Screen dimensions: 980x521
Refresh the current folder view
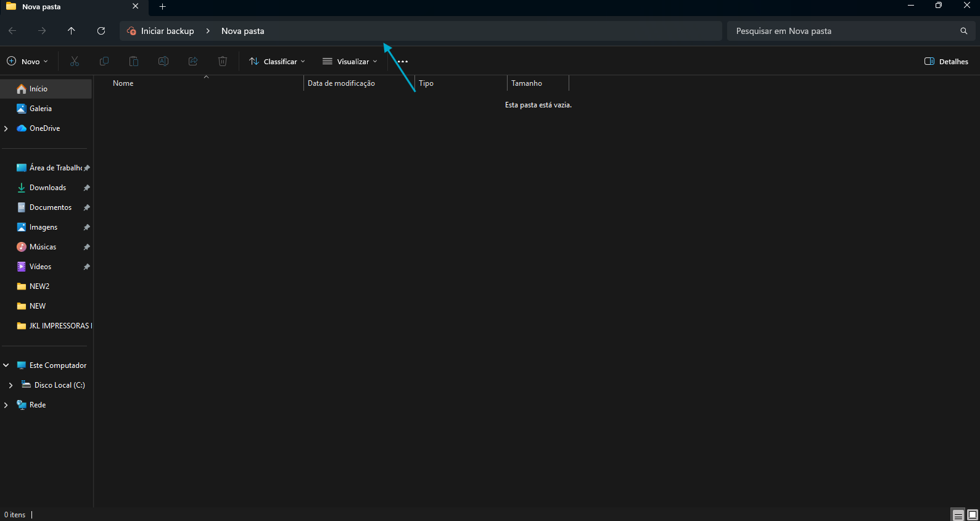pos(101,31)
